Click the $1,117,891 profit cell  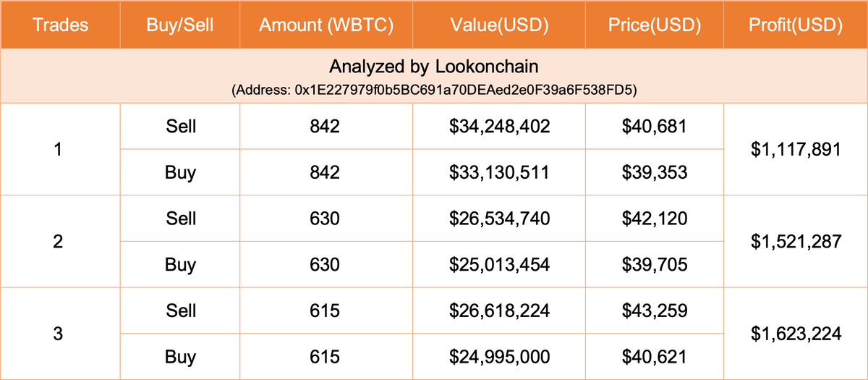pyautogui.click(x=796, y=150)
